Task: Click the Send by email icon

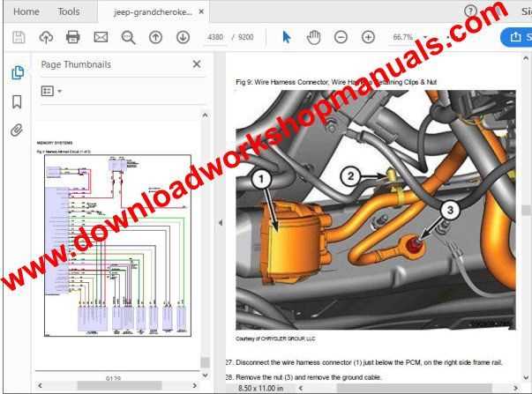Action: pos(101,37)
